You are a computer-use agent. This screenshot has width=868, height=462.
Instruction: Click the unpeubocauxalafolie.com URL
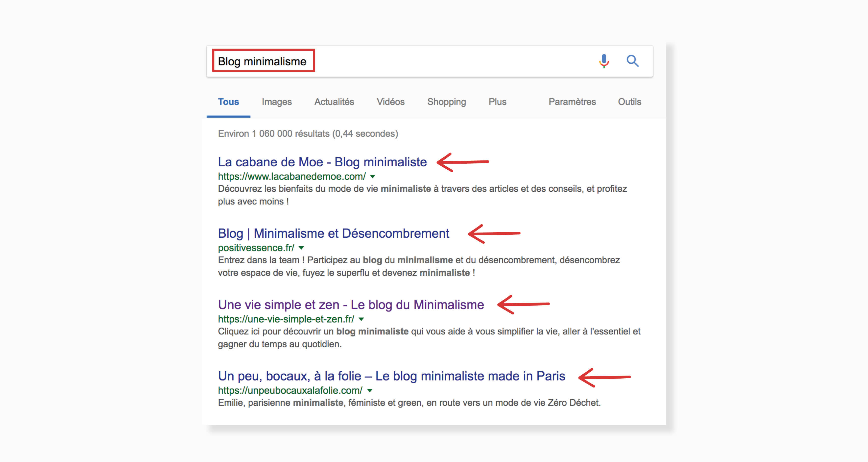click(290, 390)
